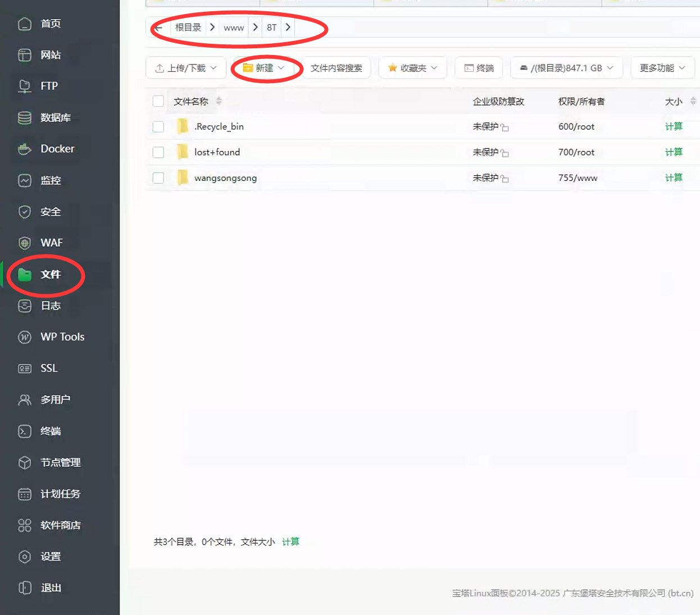Check the .Recycle_bin row checkbox
700x615 pixels.
[x=158, y=127]
